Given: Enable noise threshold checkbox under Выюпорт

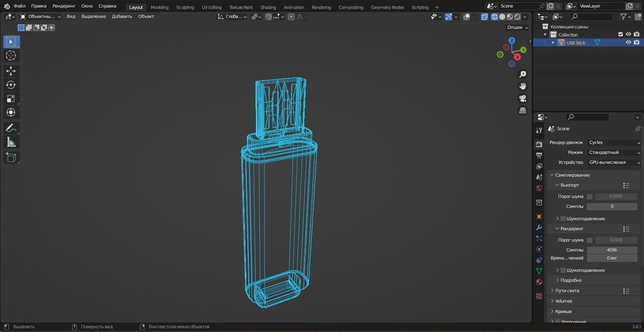Looking at the screenshot, I should click(590, 197).
